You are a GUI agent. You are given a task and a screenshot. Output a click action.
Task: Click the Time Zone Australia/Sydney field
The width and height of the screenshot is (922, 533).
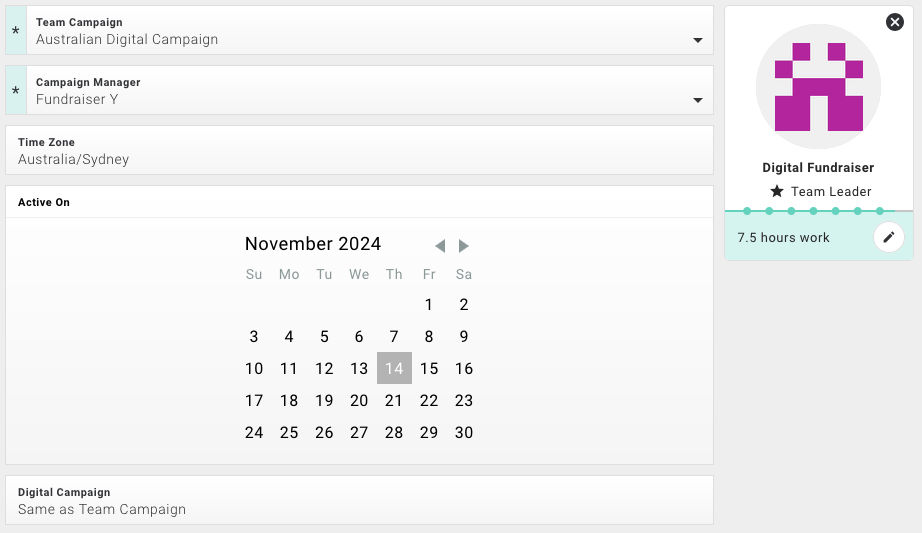[x=359, y=150]
